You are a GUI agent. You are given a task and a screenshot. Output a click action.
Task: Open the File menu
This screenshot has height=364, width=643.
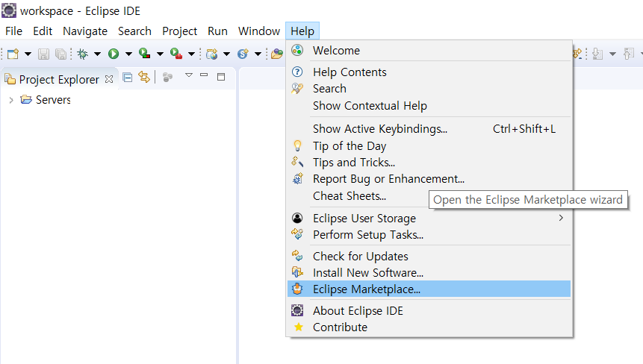click(13, 31)
